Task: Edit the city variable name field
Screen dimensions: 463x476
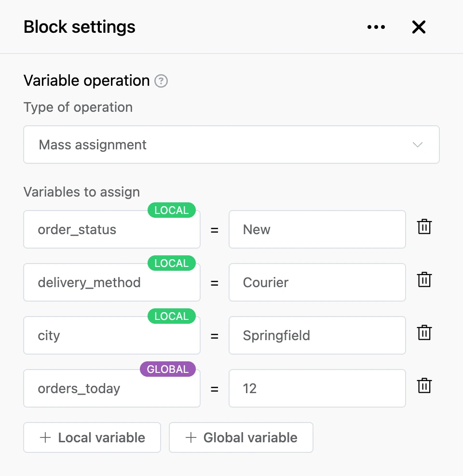Action: [112, 335]
